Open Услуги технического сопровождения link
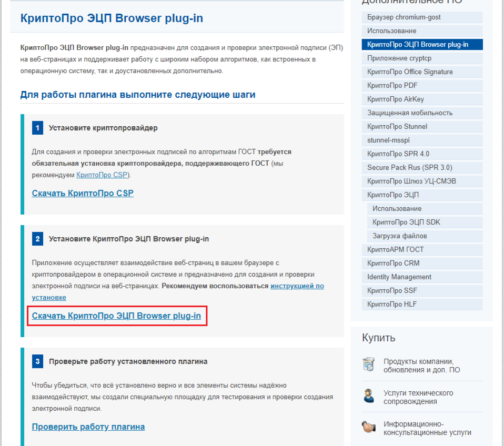The height and width of the screenshot is (446, 504). coord(418,397)
